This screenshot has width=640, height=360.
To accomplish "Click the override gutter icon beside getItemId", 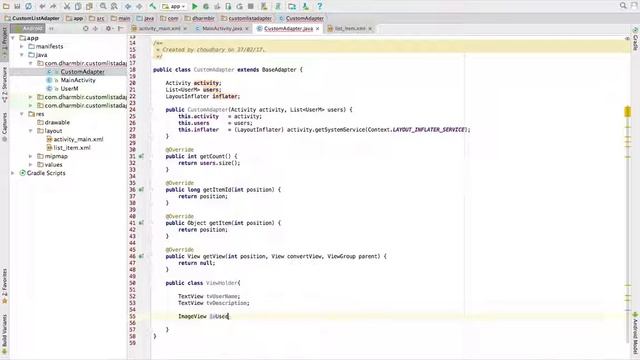I will (x=141, y=189).
